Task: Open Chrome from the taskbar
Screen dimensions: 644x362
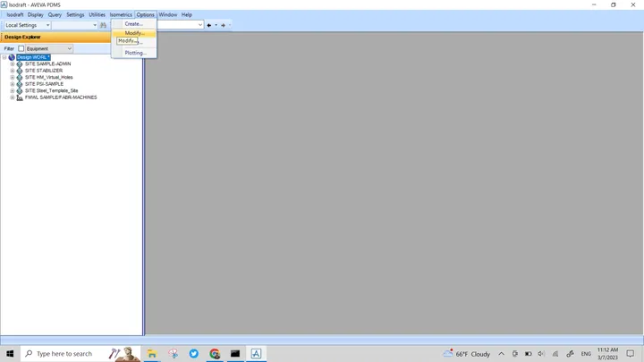Action: [x=215, y=353]
